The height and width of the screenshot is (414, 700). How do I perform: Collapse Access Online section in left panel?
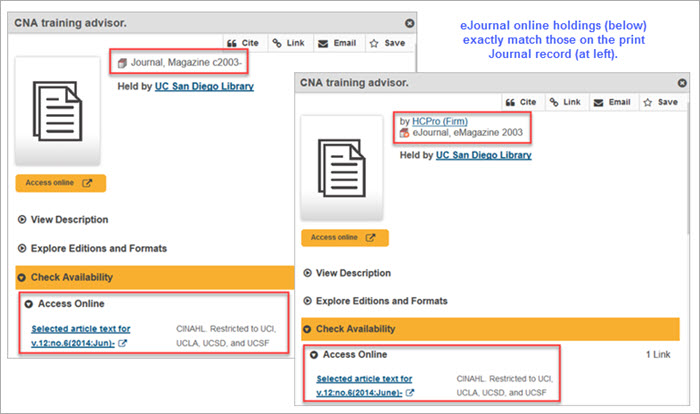click(x=66, y=304)
